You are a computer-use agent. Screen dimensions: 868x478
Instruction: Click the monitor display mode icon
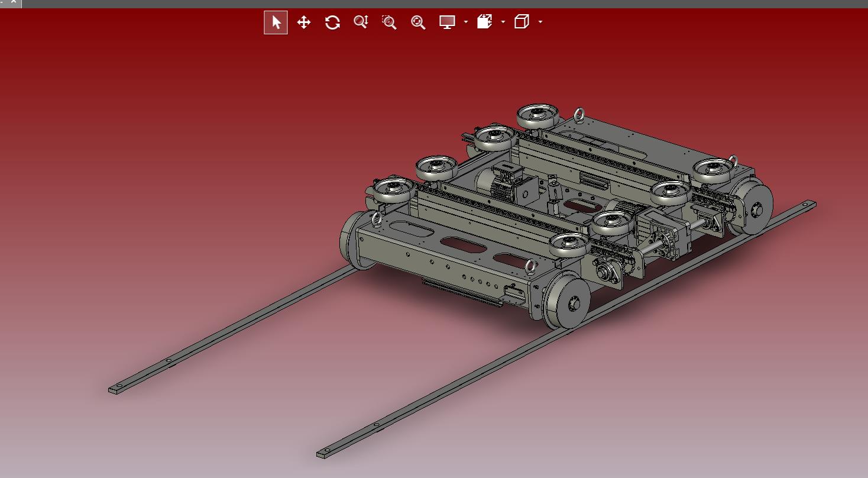click(447, 22)
